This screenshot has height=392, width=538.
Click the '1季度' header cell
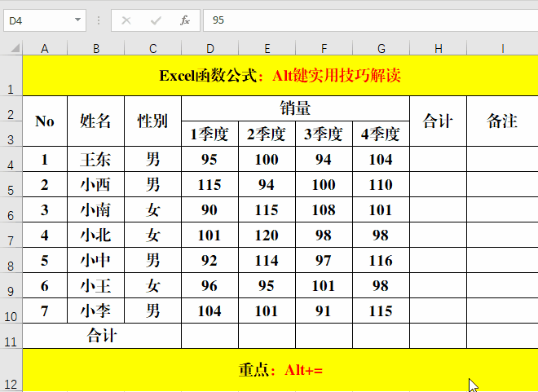209,134
